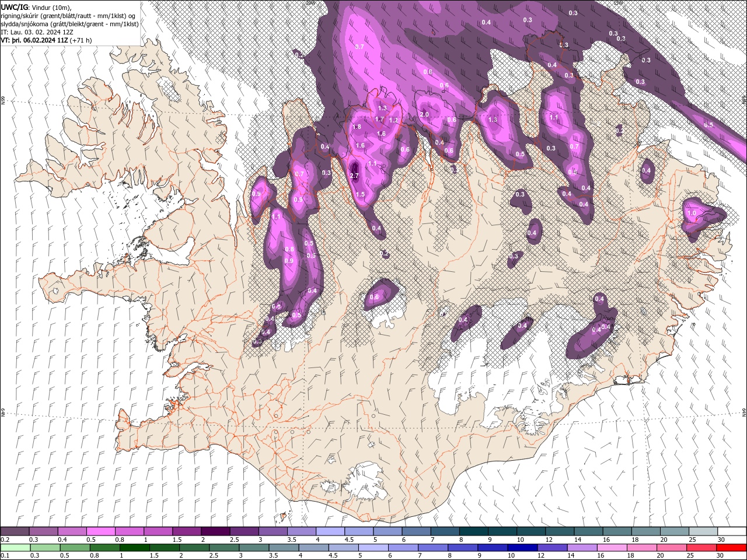
Task: Click the 1.5 snowfall value label
Action: [x=360, y=194]
